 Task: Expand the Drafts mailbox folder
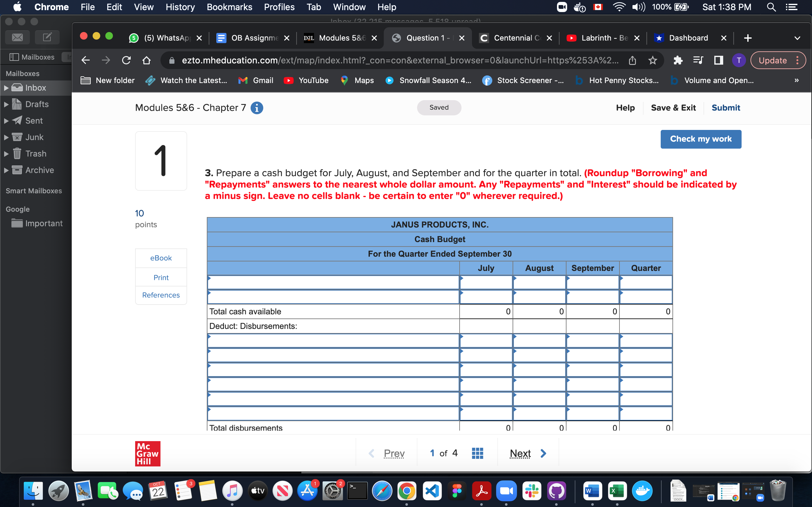6,104
